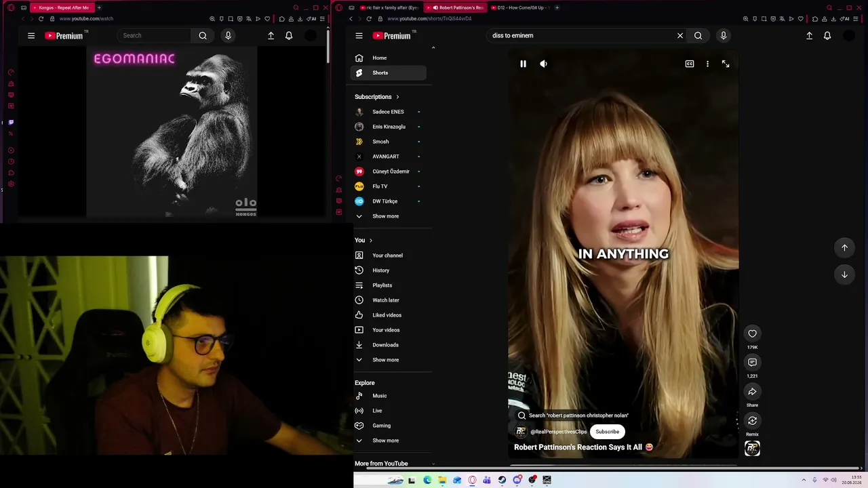
Task: Switch to "ric flair x family affair" tab
Action: pyautogui.click(x=389, y=7)
